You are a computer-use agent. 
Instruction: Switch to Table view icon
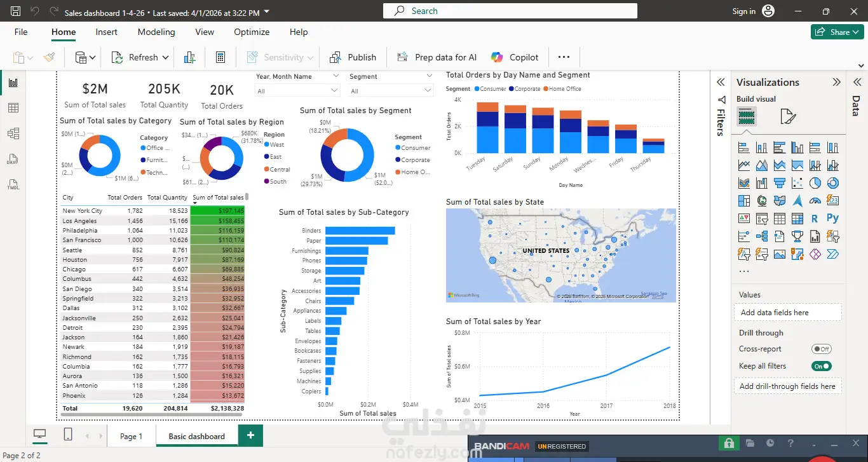[13, 108]
